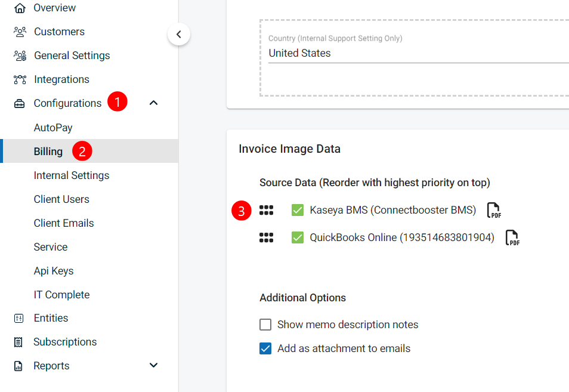Disable Add as attachment to emails

coord(265,348)
